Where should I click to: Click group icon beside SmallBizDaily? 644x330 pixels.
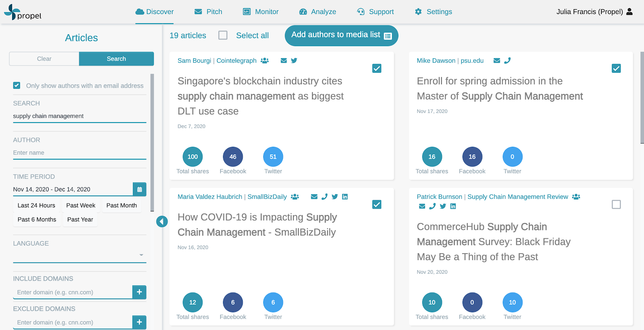click(x=295, y=197)
